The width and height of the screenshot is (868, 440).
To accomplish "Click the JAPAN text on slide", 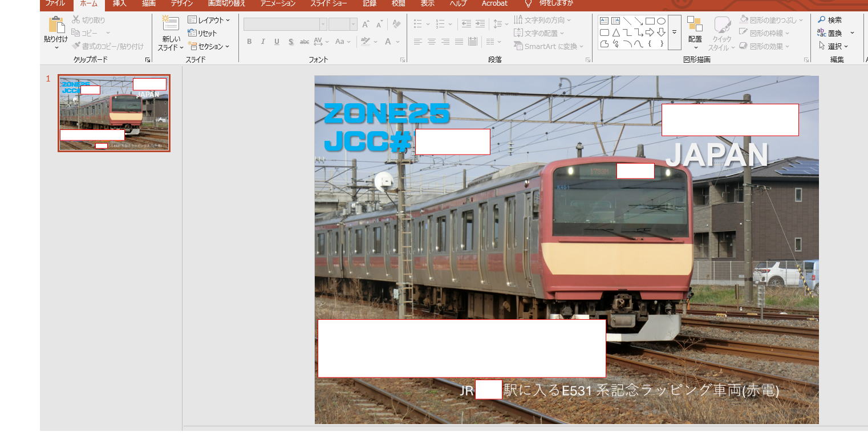I will [717, 155].
